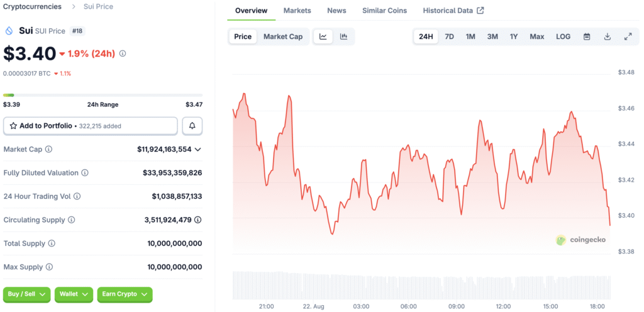Open the calendar date range icon
644x312 pixels.
point(587,36)
